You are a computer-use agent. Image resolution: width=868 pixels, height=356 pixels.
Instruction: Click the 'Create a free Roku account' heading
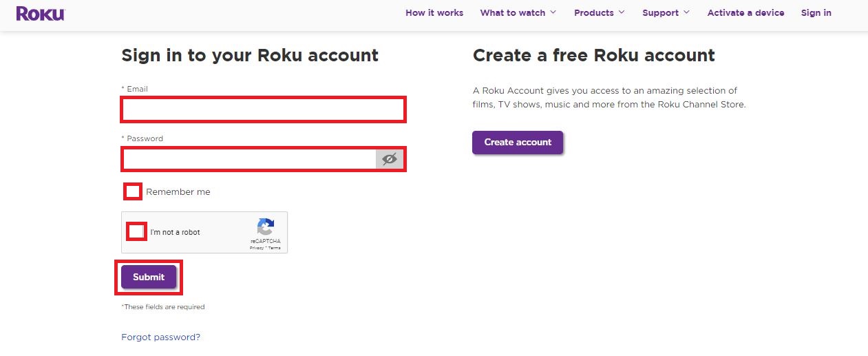[594, 55]
